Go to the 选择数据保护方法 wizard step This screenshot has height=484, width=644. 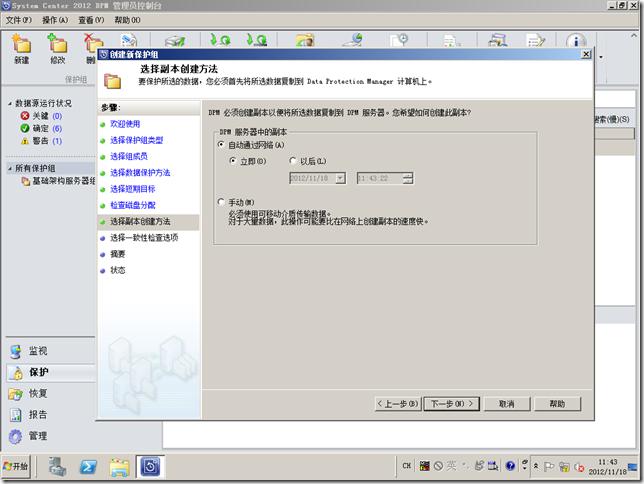140,173
